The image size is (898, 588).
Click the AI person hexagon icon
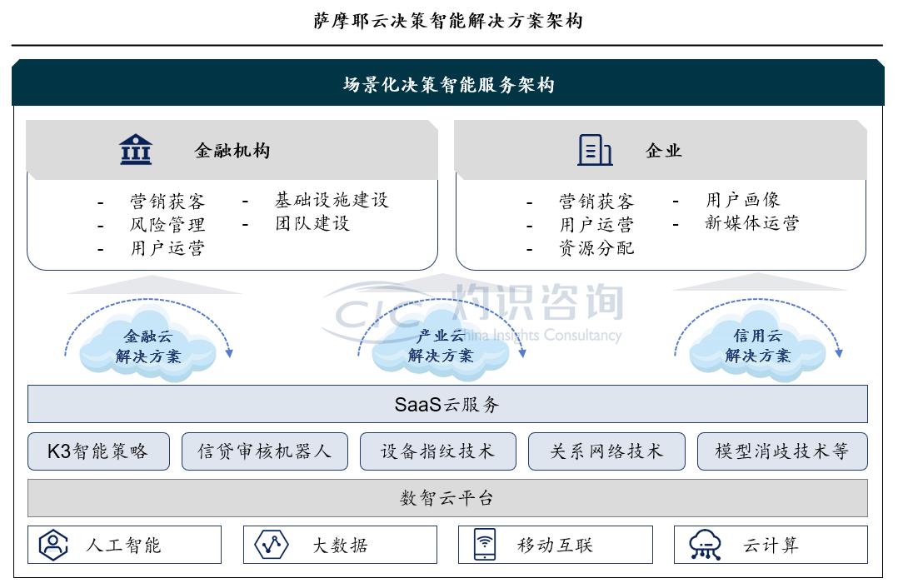click(53, 545)
